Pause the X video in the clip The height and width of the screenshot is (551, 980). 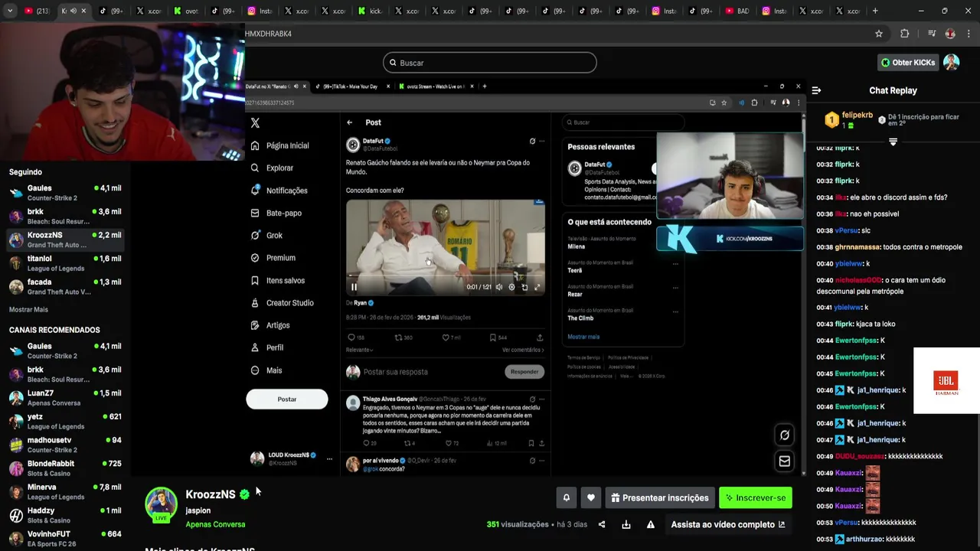354,287
